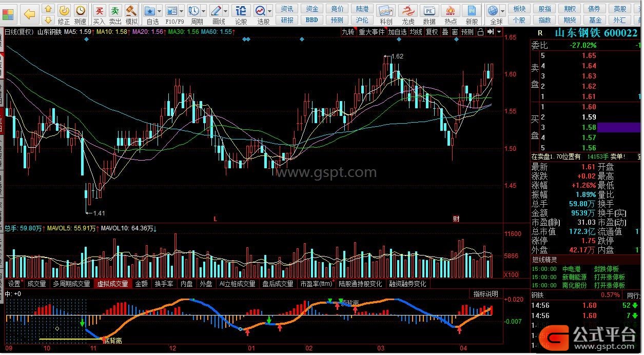
Task: Expand the F10/F9 dropdown arrow
Action: (182, 10)
